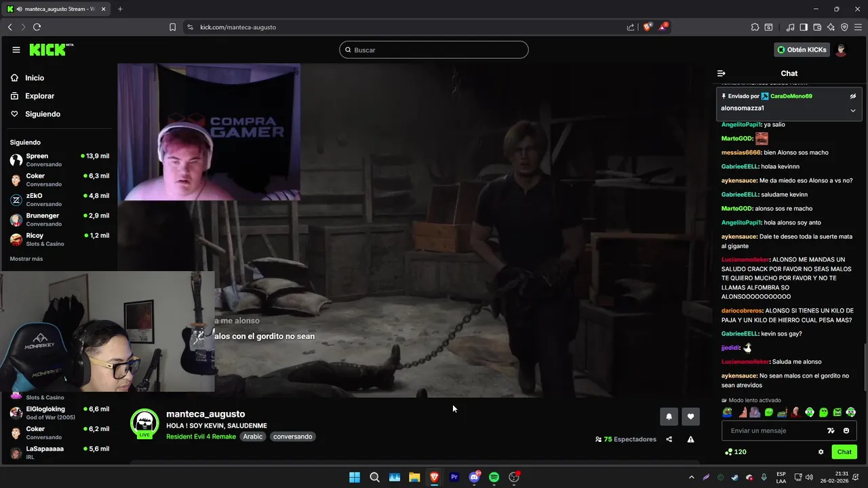Screen dimensions: 868x488
Task: Open ElGlogloking's God of War channel
Action: [59, 413]
